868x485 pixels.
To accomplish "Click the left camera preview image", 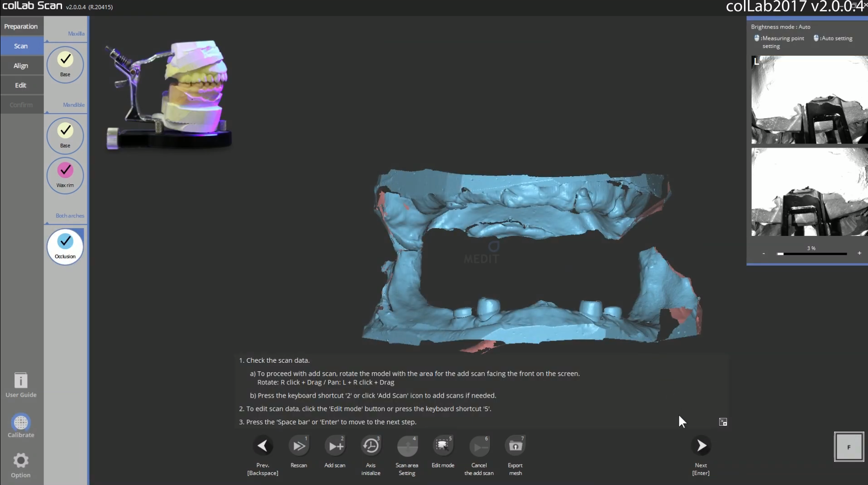I will click(x=810, y=100).
